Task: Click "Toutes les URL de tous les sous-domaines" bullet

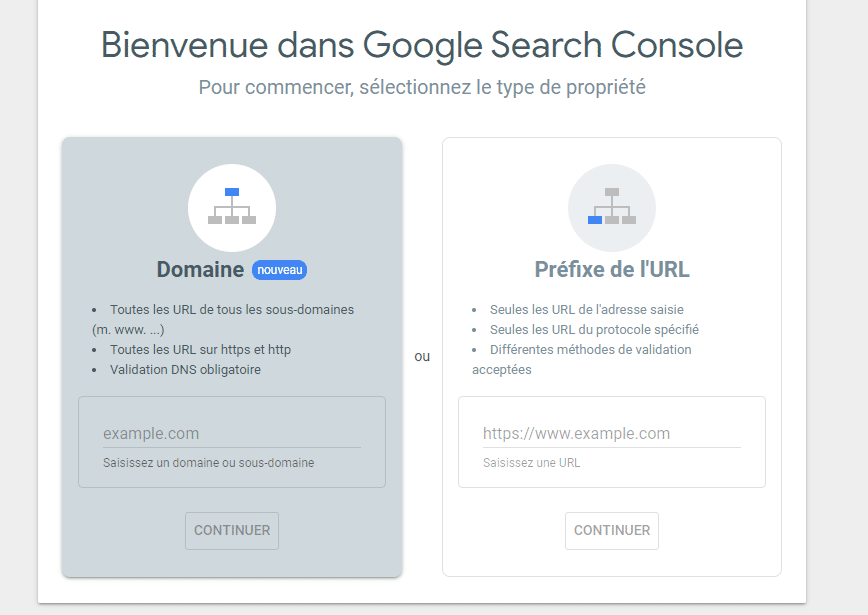Action: (232, 310)
